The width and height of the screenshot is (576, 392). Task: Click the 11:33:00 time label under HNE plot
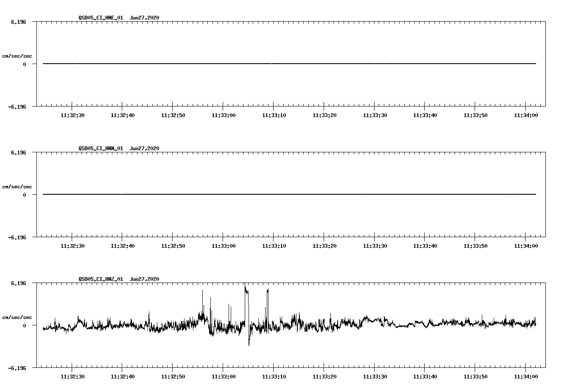pos(223,115)
